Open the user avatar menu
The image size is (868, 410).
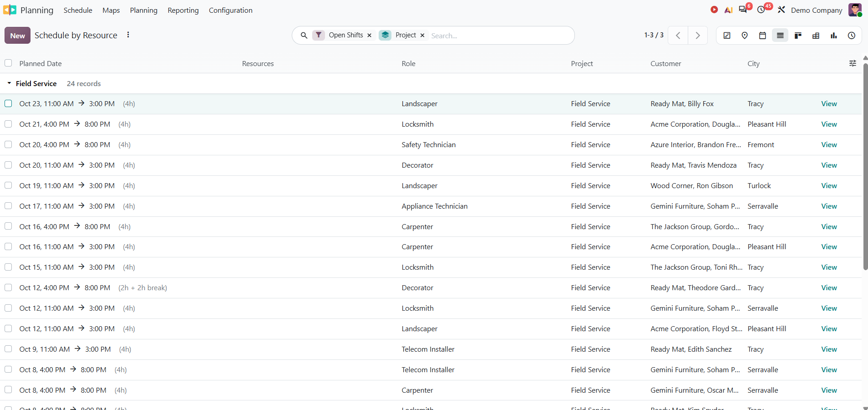click(x=855, y=10)
